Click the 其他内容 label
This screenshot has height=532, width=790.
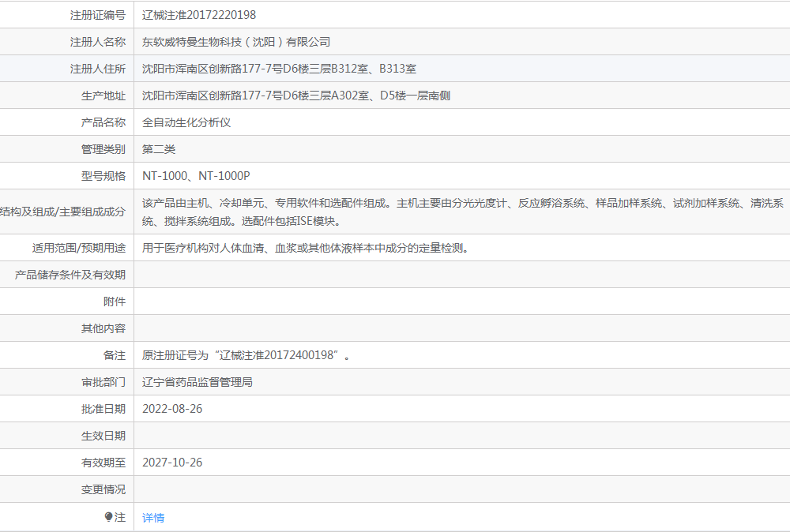(x=103, y=328)
